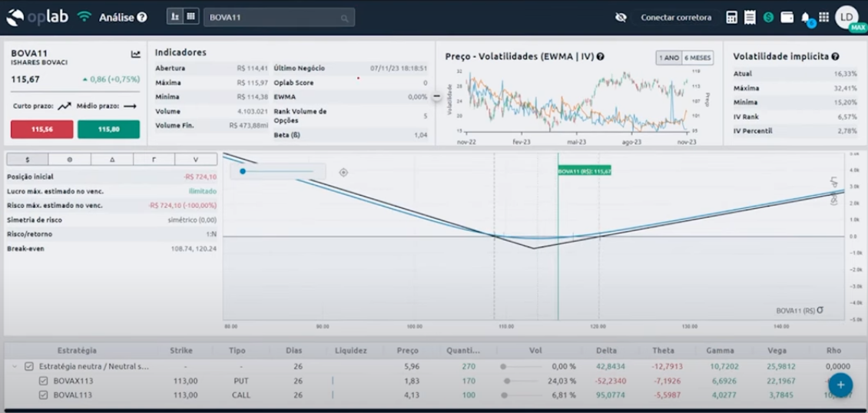Collapse the Estratégia neutra strategy row
Viewport: 868px width, 413px height.
point(14,367)
